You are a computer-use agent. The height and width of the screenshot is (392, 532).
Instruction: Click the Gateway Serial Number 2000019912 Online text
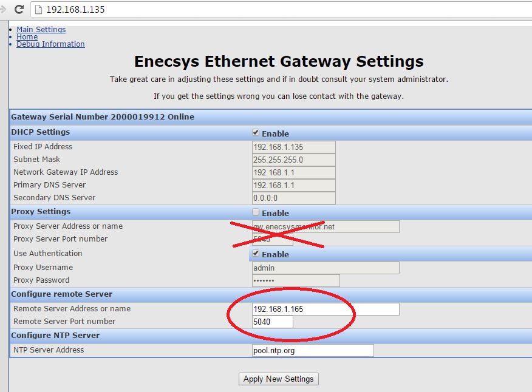coord(103,117)
